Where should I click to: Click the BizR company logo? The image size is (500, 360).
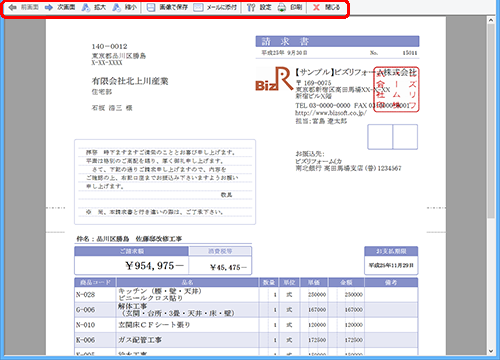[274, 79]
